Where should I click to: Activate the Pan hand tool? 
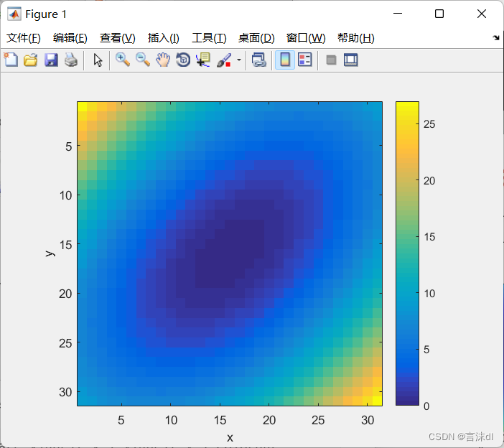tap(163, 60)
